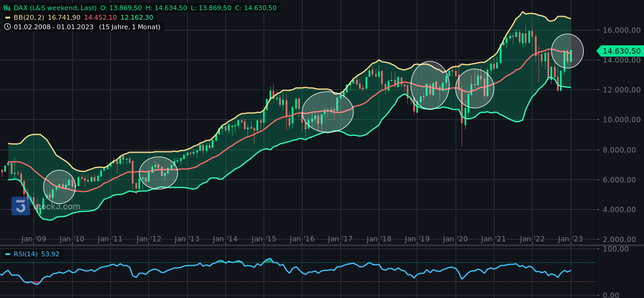Viewport: 644px width, 298px height.
Task: Click the blue RSI(14) legend marker
Action: click(x=7, y=254)
